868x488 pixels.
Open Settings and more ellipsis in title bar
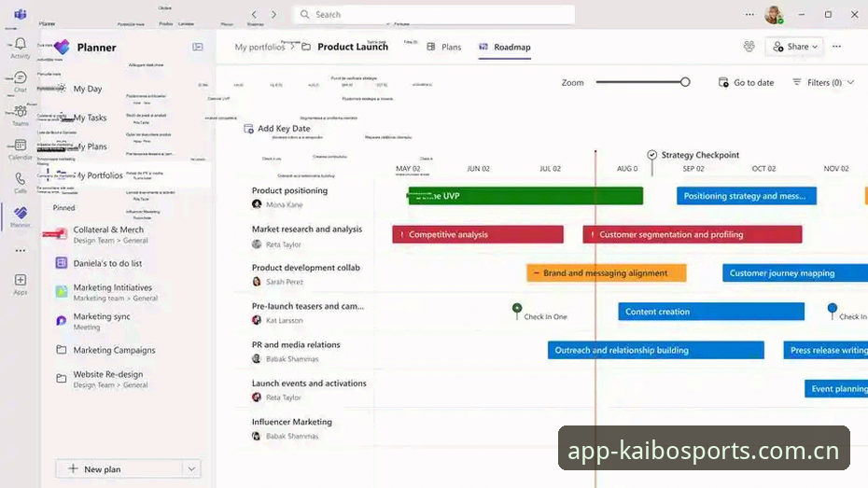tap(749, 14)
